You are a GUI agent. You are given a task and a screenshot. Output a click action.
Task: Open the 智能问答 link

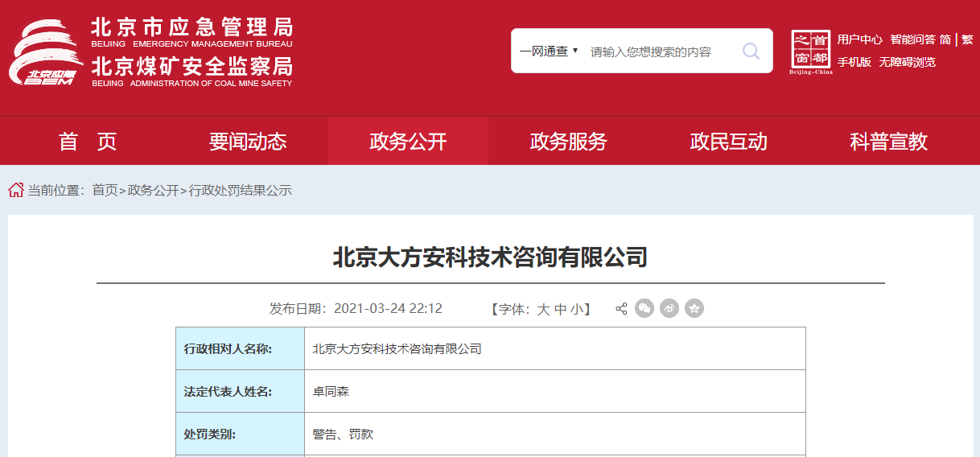pyautogui.click(x=912, y=39)
